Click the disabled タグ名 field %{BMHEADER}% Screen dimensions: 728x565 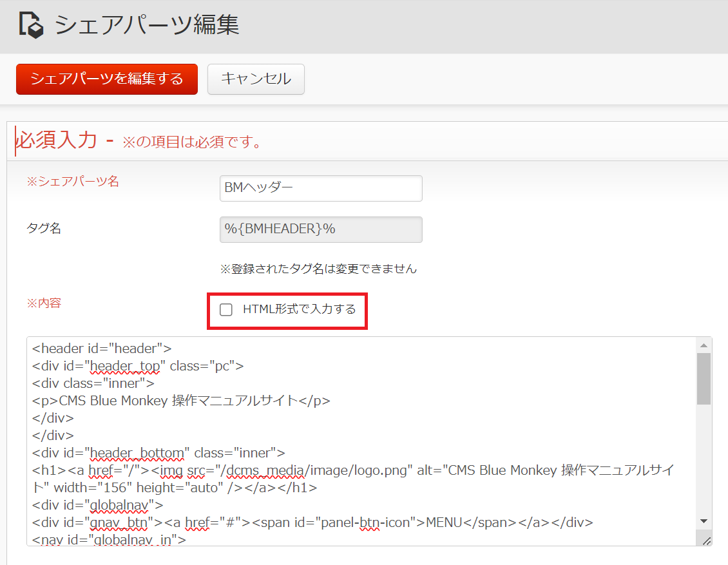[321, 229]
